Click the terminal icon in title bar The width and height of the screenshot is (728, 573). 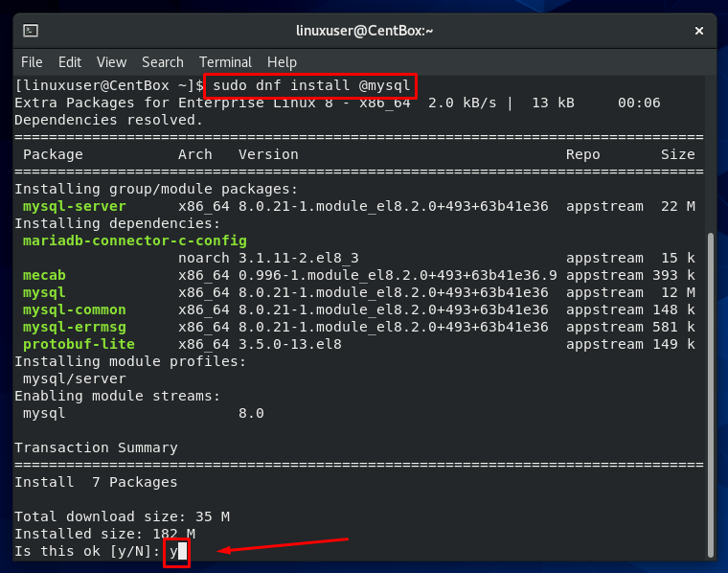(x=31, y=31)
